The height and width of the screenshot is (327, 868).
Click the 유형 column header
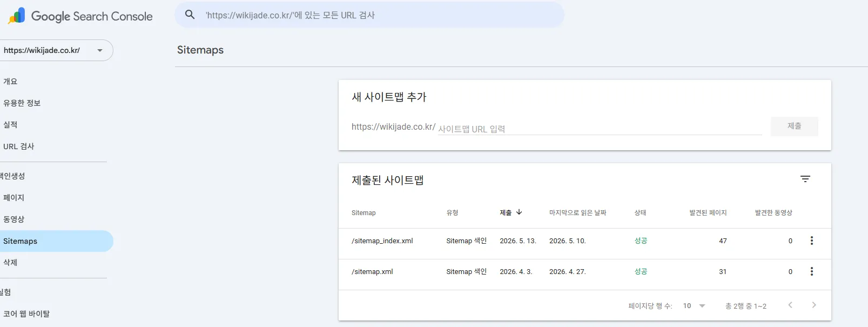pos(452,213)
